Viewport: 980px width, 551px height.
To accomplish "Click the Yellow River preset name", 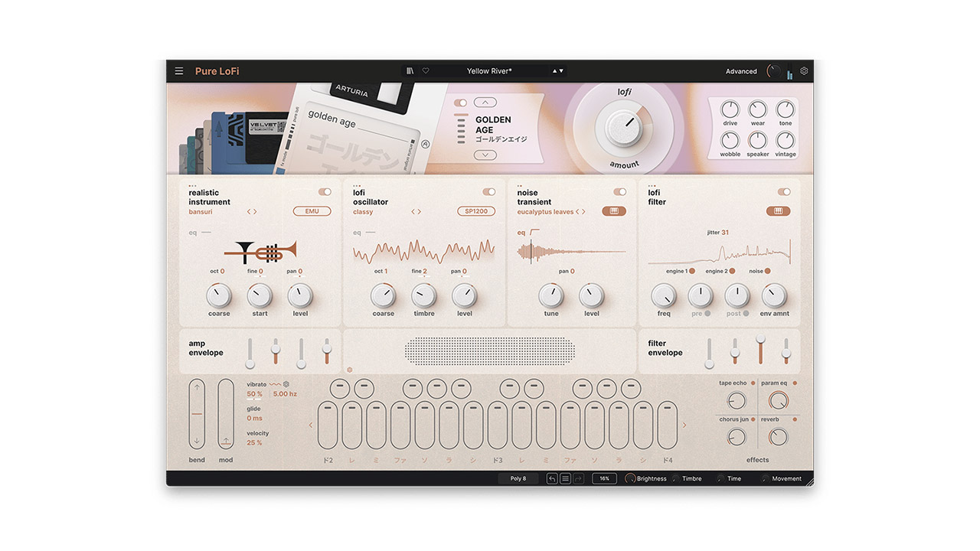I will (x=489, y=71).
